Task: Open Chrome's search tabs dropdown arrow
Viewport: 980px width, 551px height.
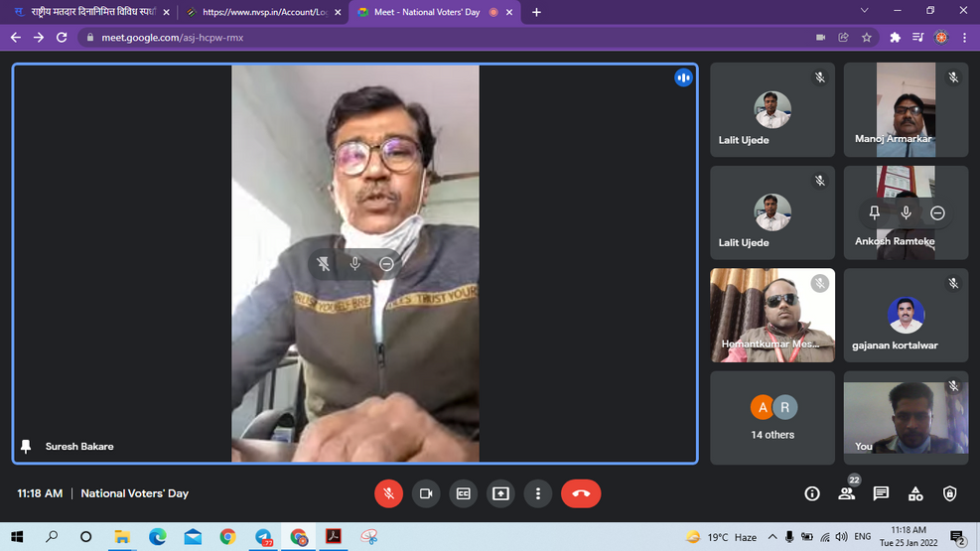Action: point(862,12)
